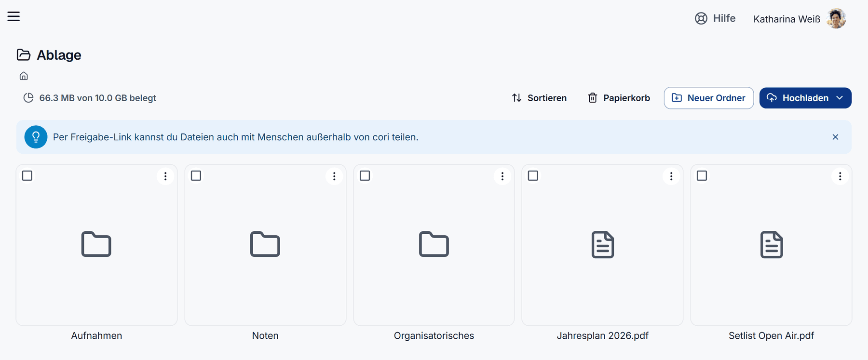Click the Ablage page heading
The width and height of the screenshot is (868, 360).
(59, 55)
